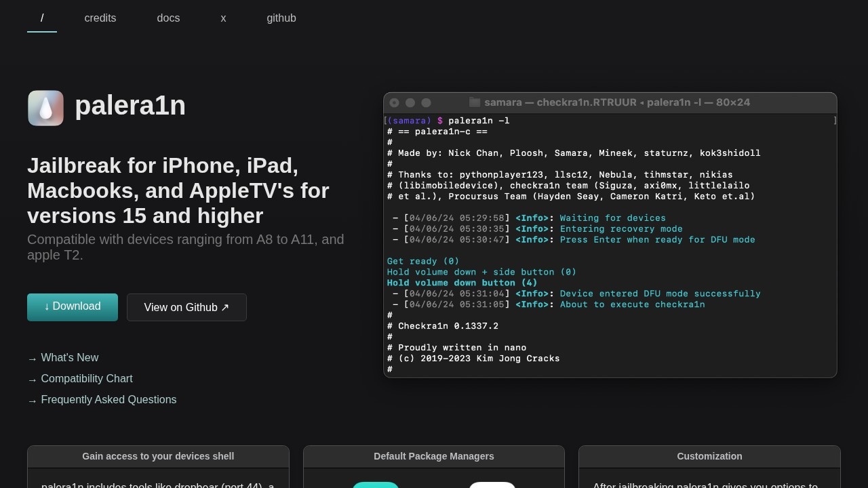Go to the docs page

point(168,18)
